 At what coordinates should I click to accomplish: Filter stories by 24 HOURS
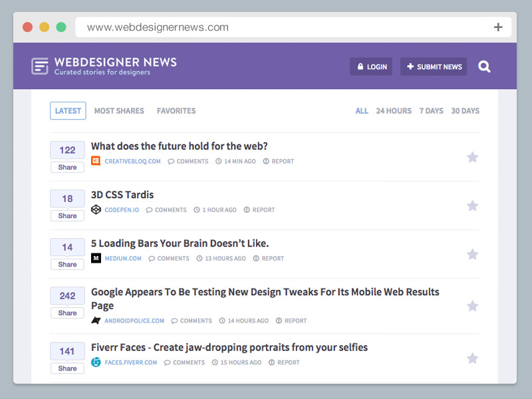click(394, 110)
